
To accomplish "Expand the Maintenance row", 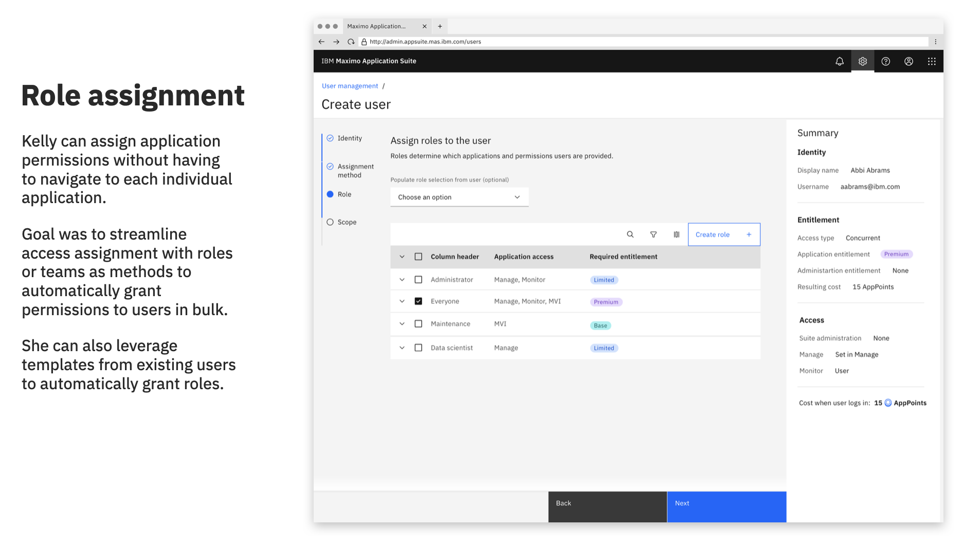I will point(402,324).
